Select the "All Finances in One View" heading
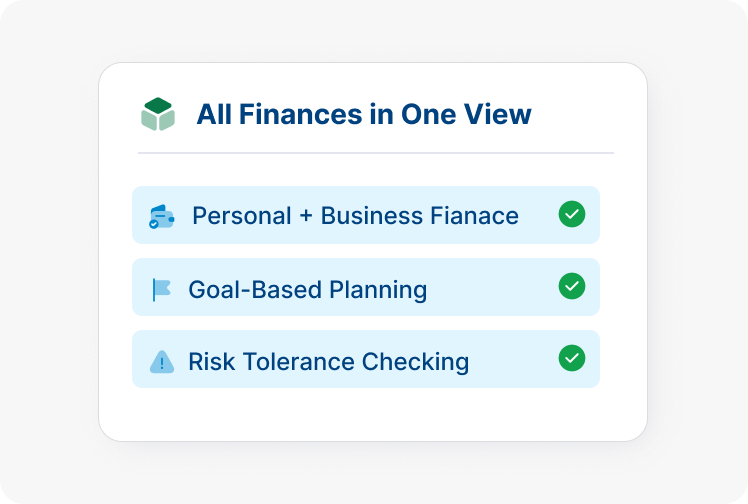748x504 pixels. [364, 114]
